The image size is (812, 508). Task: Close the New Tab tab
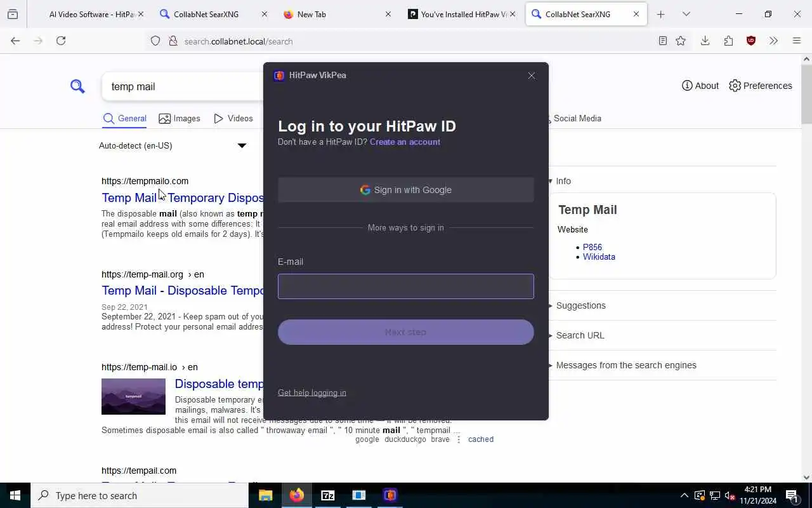tap(388, 14)
